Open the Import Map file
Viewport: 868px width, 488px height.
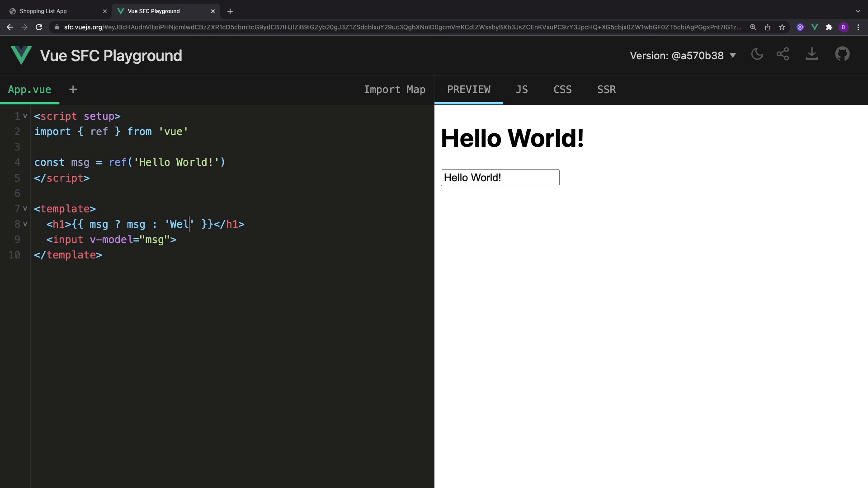(x=394, y=89)
